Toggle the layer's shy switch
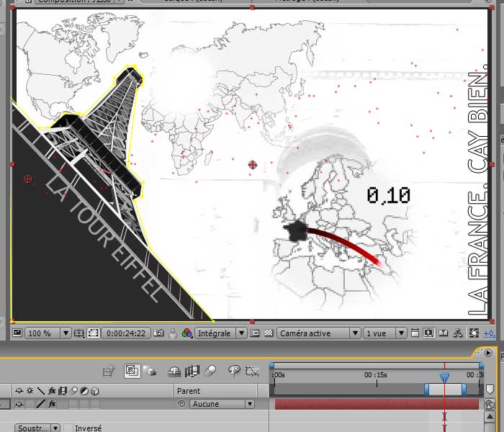Screen dimensions: 504x432 (x=19, y=404)
